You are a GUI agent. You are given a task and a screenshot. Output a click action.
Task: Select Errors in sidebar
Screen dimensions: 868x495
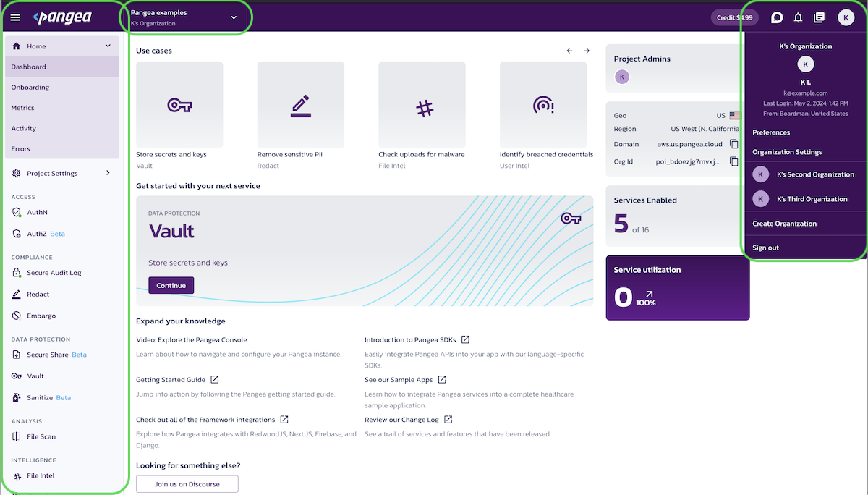pyautogui.click(x=61, y=148)
